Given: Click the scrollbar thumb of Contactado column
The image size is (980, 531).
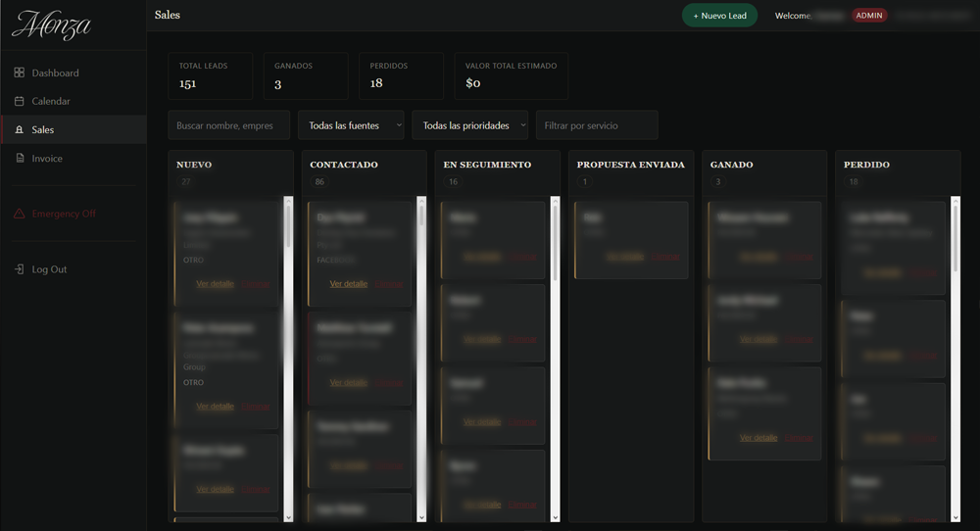Looking at the screenshot, I should [x=421, y=216].
